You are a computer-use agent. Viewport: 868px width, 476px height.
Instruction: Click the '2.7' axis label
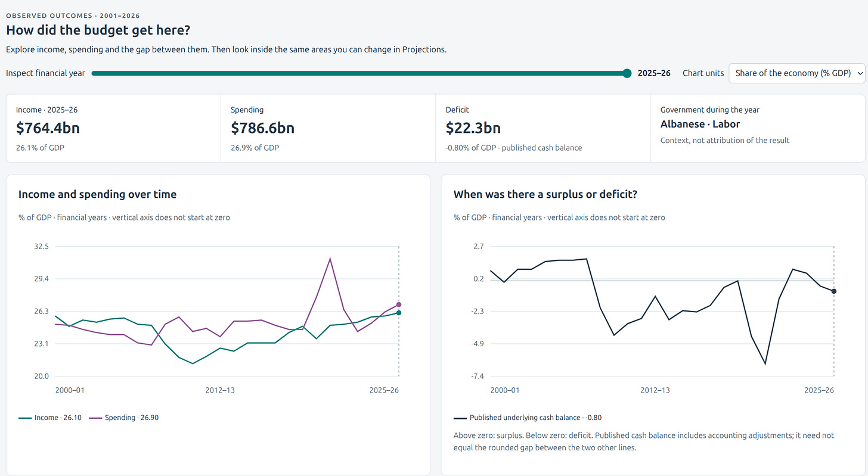(478, 246)
